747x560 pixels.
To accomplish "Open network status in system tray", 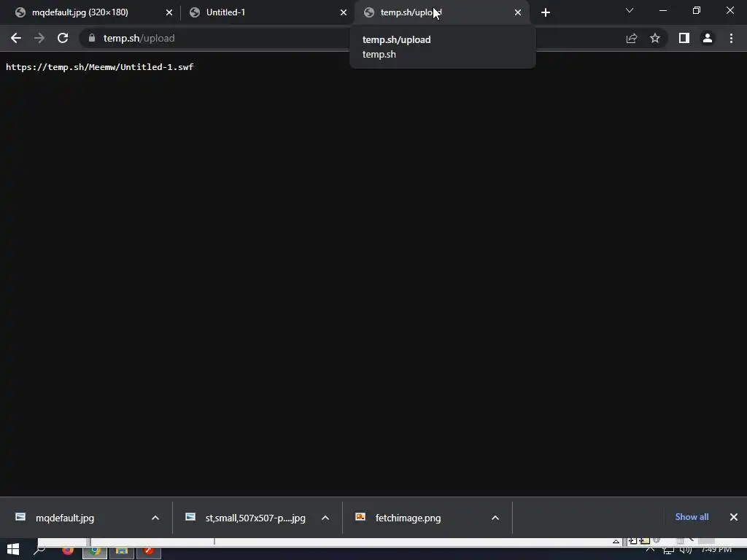I will tap(668, 550).
